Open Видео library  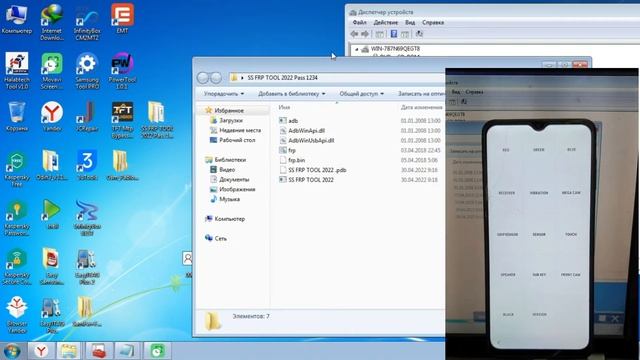tap(227, 169)
